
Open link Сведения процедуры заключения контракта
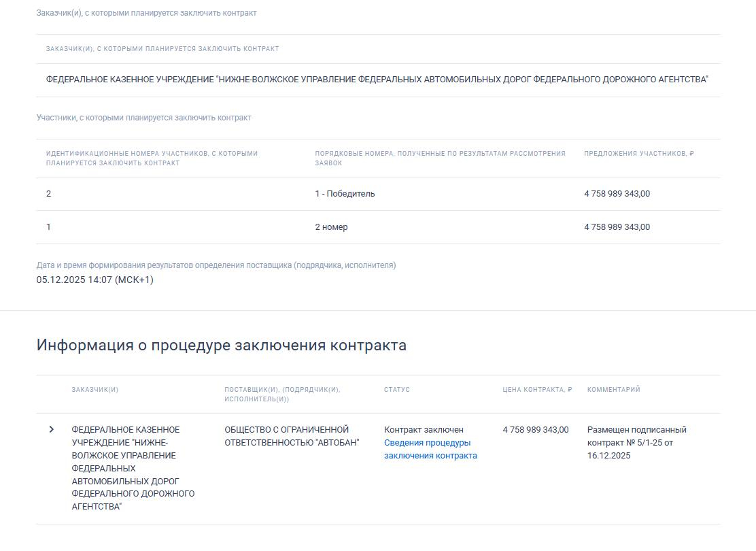430,449
